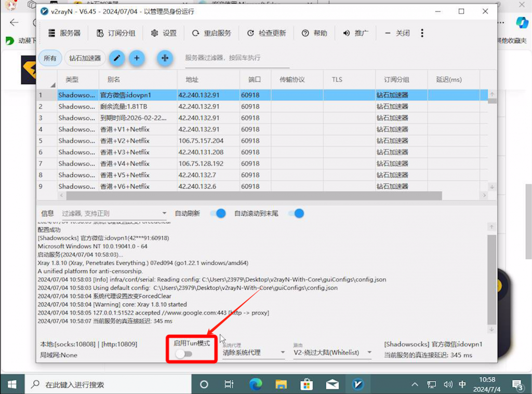Click the horizontal scrollbar right arrow
This screenshot has height=394, width=532.
click(484, 195)
